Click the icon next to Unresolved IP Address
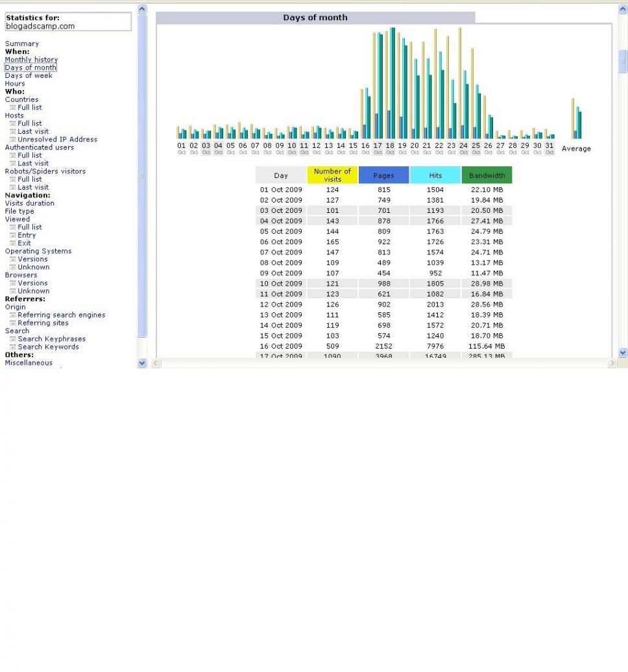This screenshot has width=628, height=672. (x=13, y=140)
